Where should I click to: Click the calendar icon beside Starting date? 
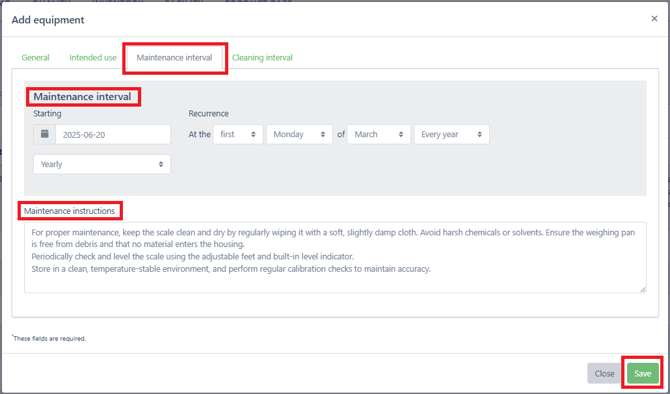click(44, 134)
